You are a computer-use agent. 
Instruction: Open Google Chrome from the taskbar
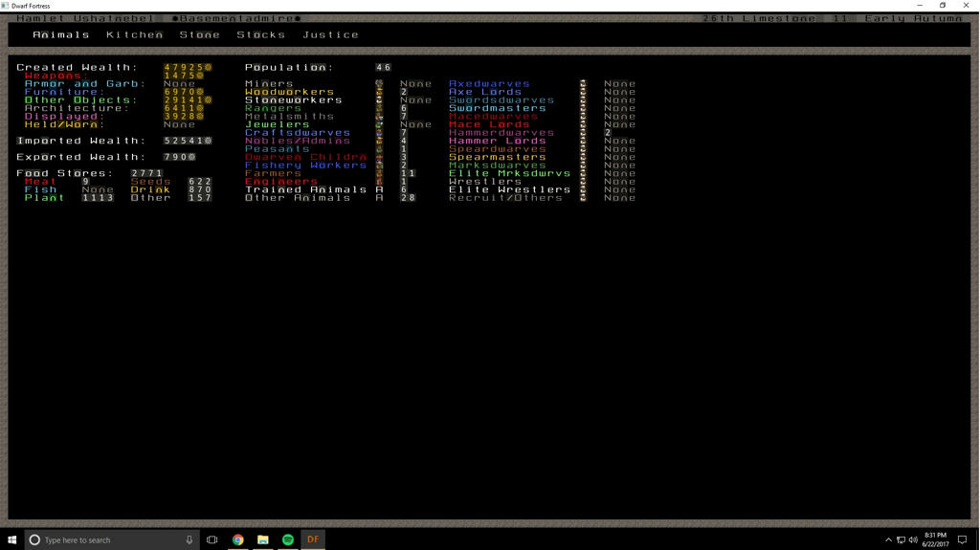point(237,539)
